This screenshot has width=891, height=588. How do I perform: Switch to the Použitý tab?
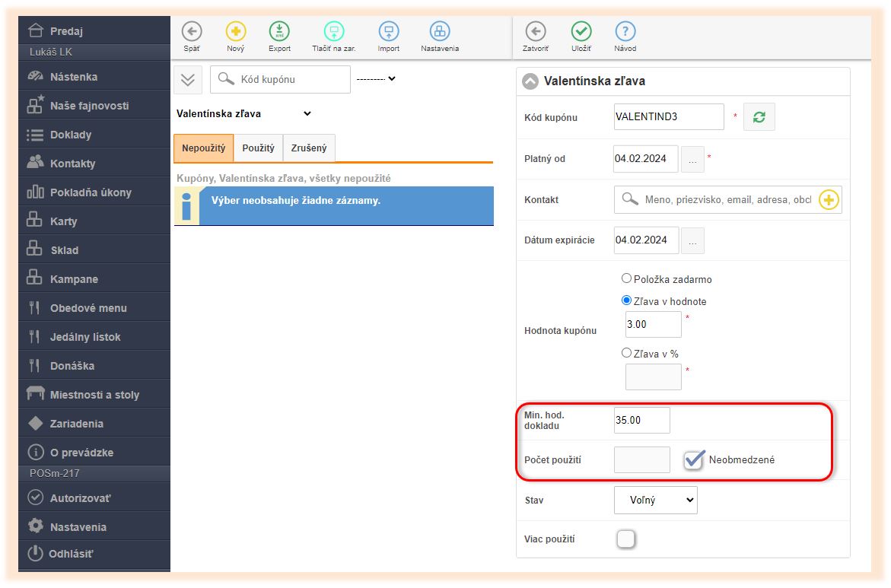pyautogui.click(x=258, y=148)
